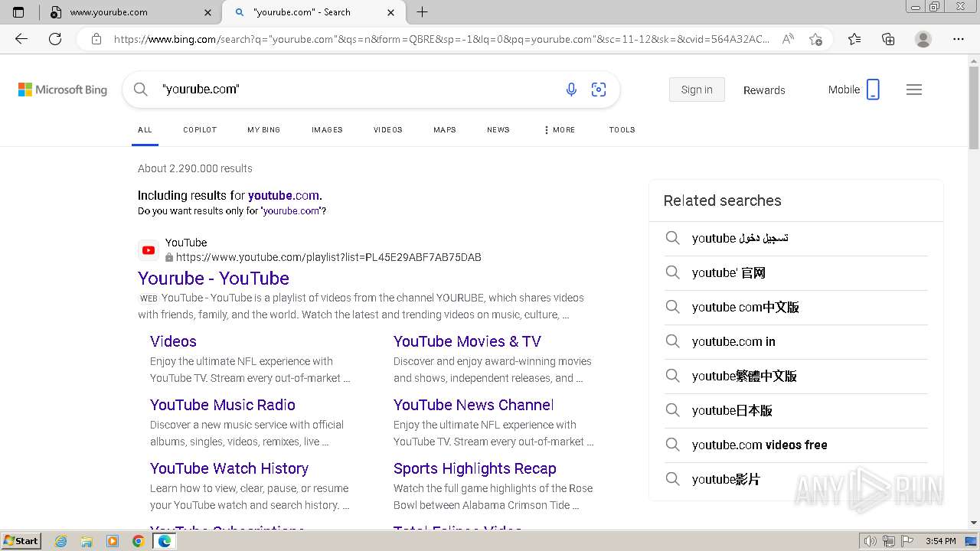Reload the page with refresh icon

point(55,39)
